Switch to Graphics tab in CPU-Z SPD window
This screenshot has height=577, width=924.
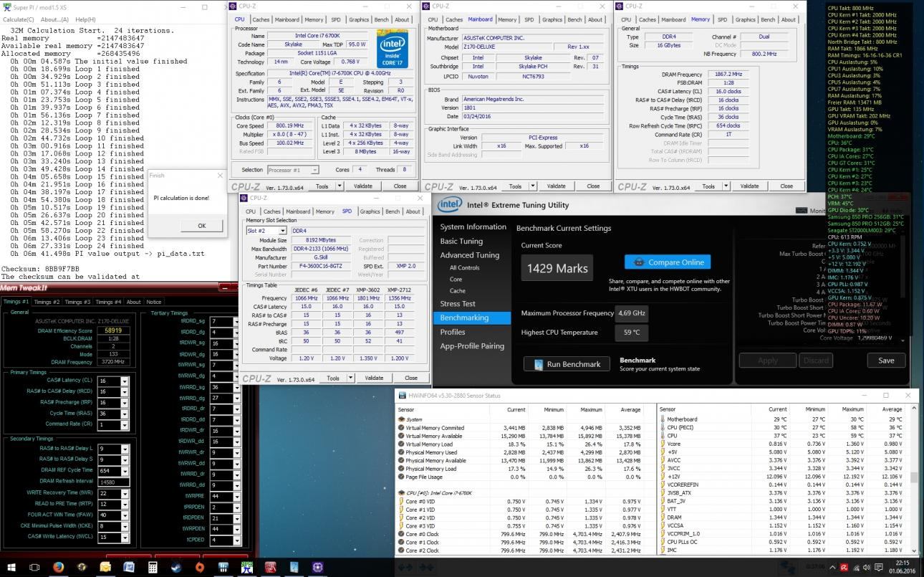point(370,211)
